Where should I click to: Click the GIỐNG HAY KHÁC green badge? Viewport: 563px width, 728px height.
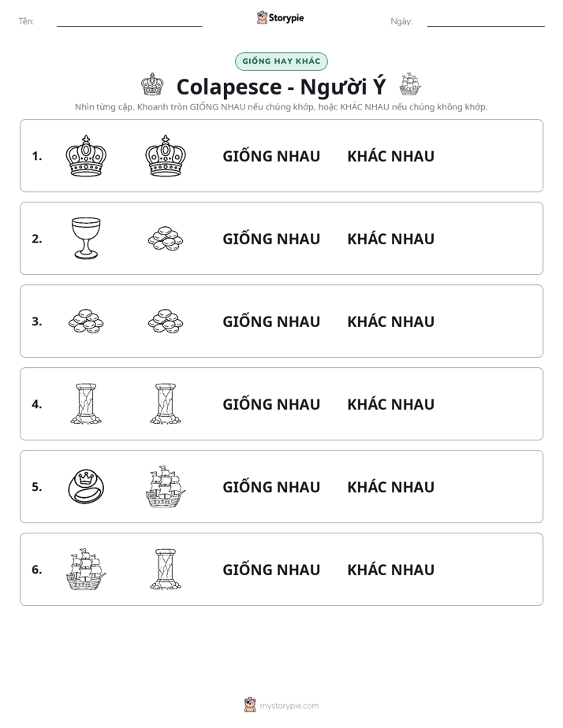tap(281, 61)
